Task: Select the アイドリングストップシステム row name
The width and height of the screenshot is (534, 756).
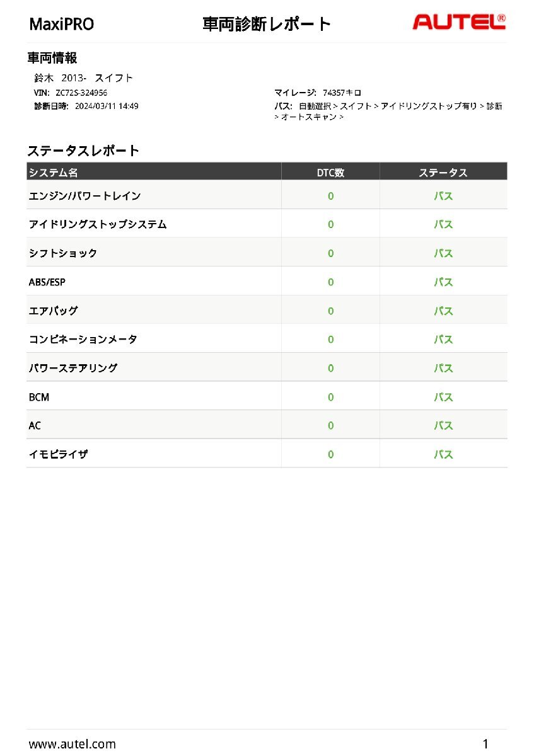Action: coord(98,224)
